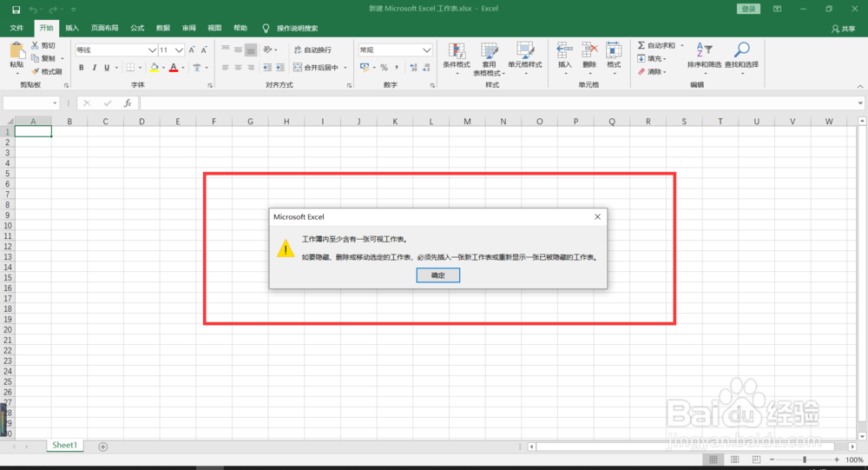Viewport: 868px width, 470px height.
Task: Switch to the 审阅 tab
Action: [188, 28]
